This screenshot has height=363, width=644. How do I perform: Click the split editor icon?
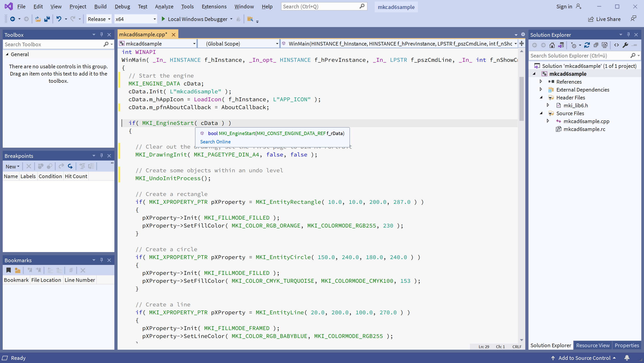[x=522, y=44]
